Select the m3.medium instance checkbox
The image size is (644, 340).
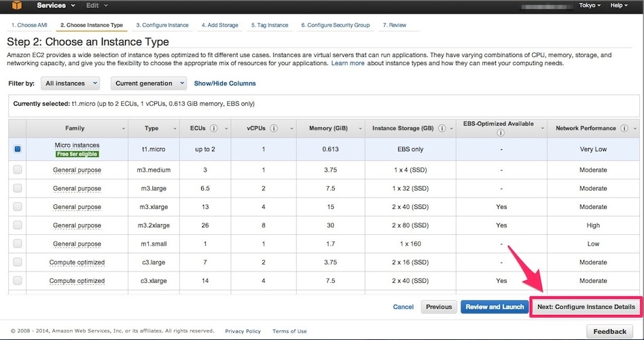(18, 170)
